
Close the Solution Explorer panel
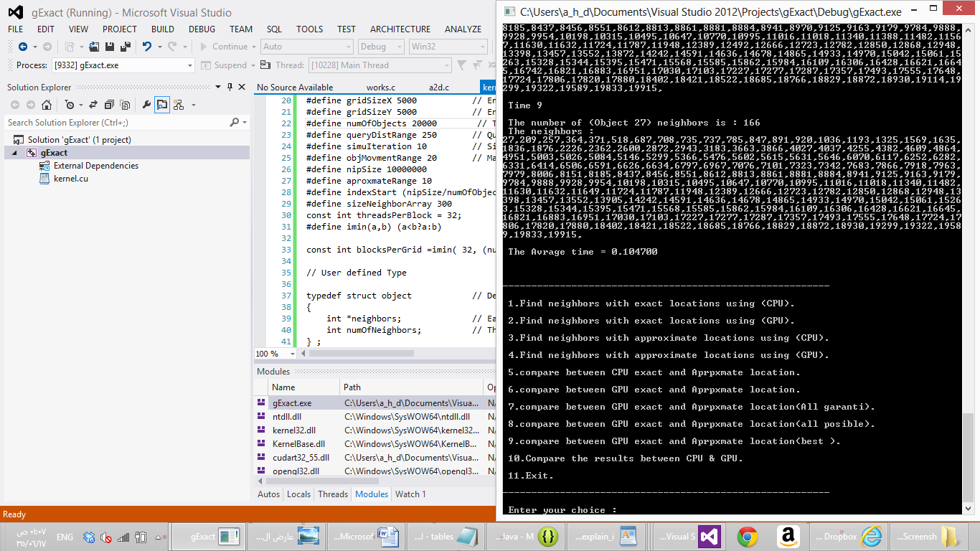pos(242,87)
